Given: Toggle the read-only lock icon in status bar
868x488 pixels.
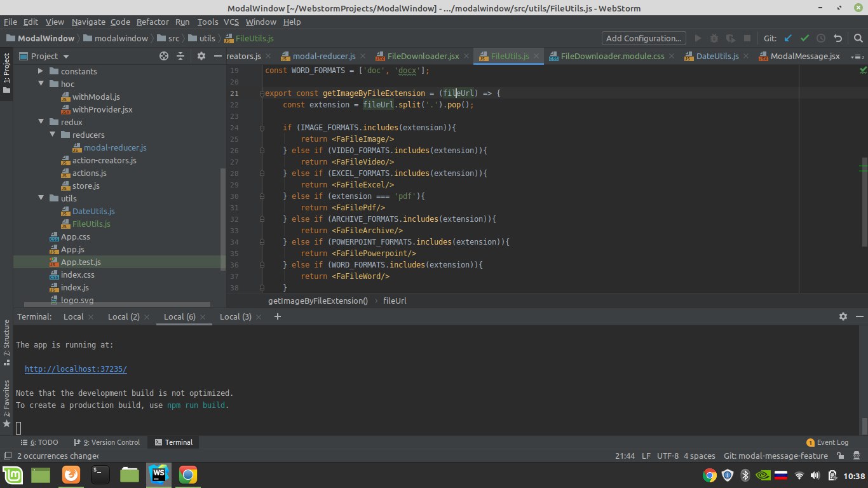Looking at the screenshot, I should (x=841, y=456).
